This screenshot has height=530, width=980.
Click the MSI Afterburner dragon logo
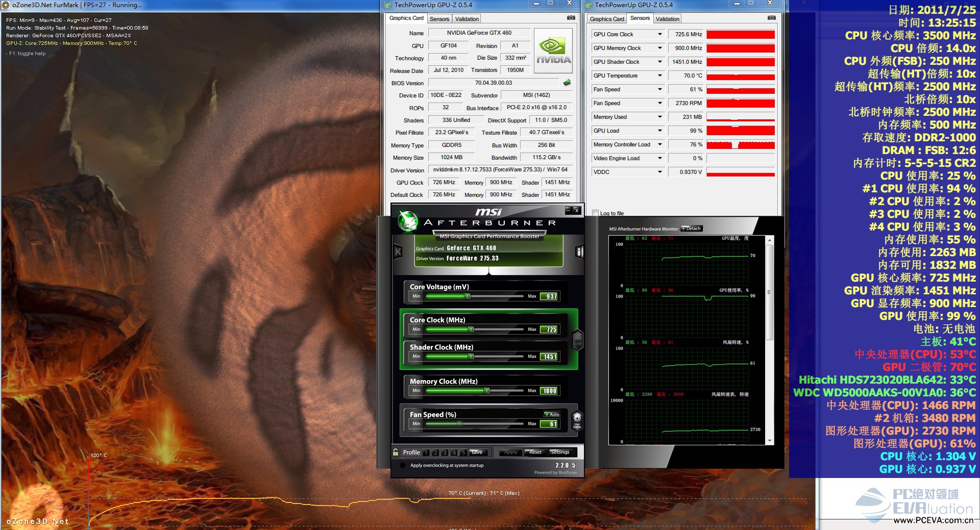pyautogui.click(x=407, y=221)
